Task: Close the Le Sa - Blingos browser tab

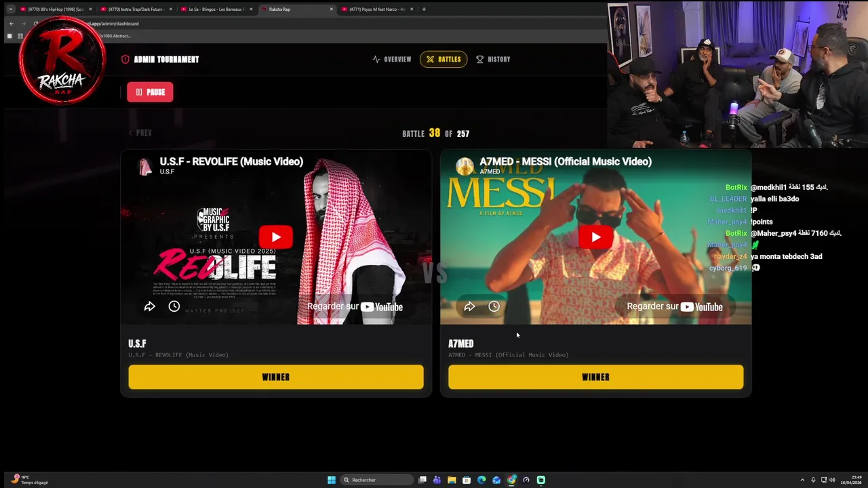Action: [x=251, y=9]
